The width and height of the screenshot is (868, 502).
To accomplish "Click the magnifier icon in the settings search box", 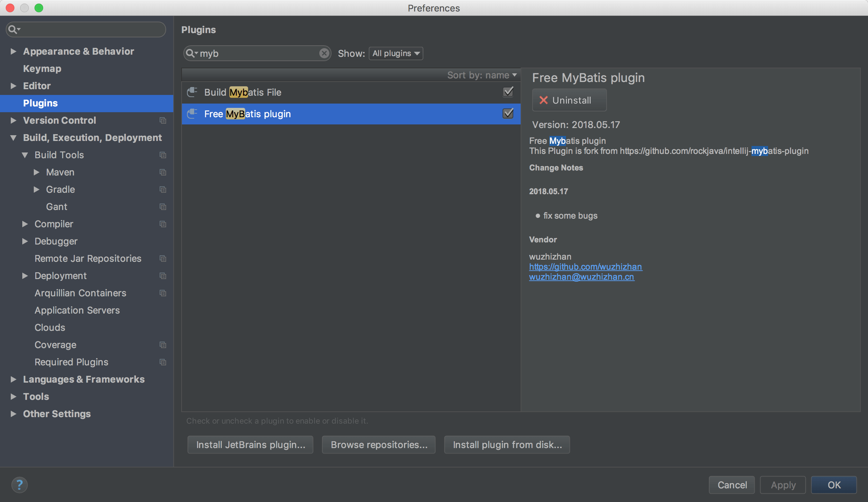I will click(14, 29).
